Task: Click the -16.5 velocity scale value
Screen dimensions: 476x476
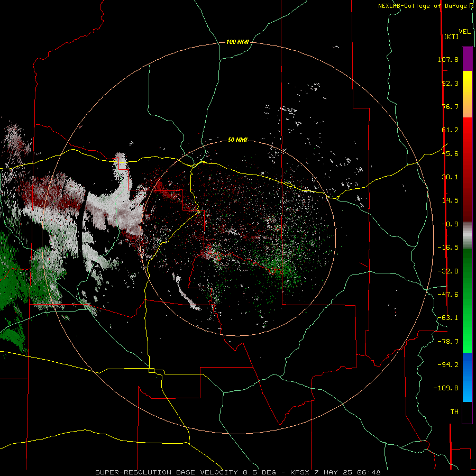Action: coord(448,248)
